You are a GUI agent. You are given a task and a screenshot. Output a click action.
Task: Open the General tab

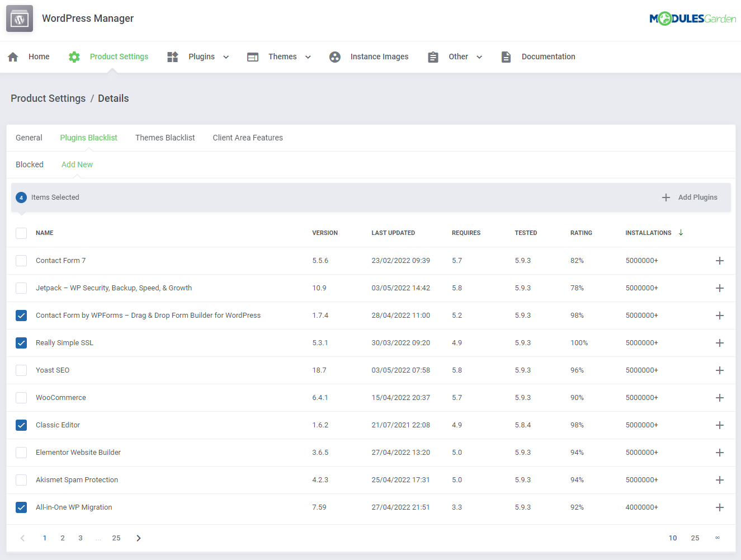coord(29,138)
